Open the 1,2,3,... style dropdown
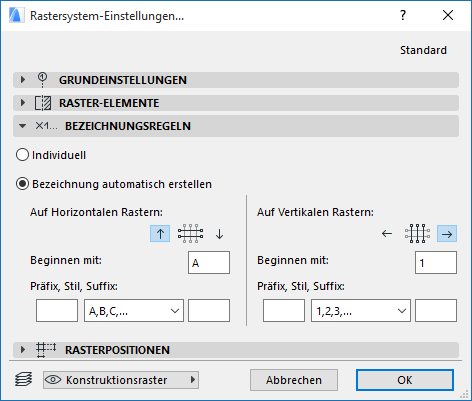 click(361, 310)
